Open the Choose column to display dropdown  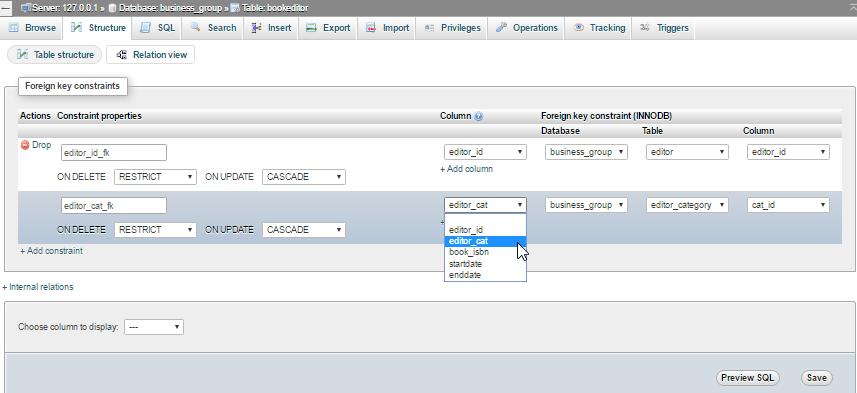(154, 327)
